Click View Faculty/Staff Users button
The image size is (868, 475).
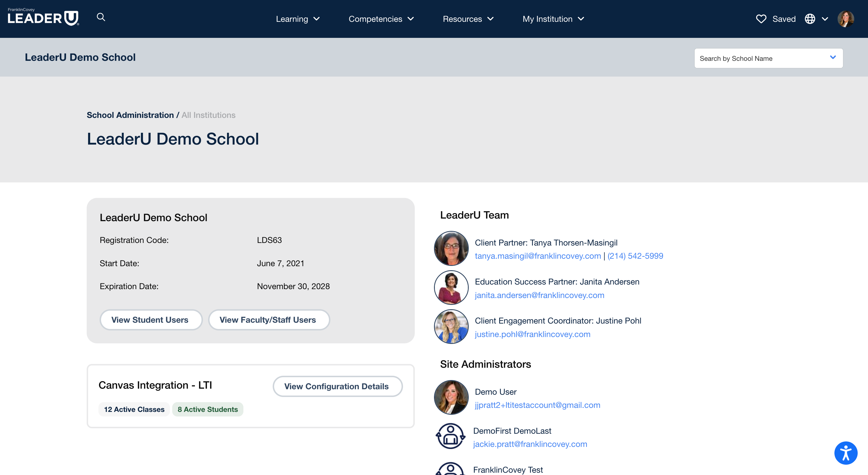[x=269, y=320]
